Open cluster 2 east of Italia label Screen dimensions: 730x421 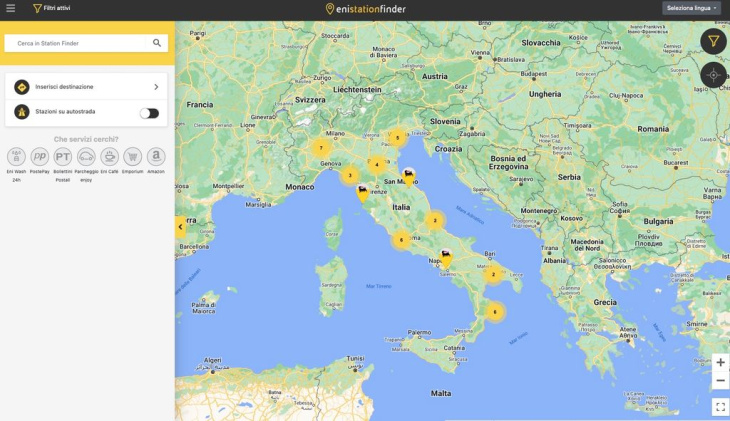(435, 220)
